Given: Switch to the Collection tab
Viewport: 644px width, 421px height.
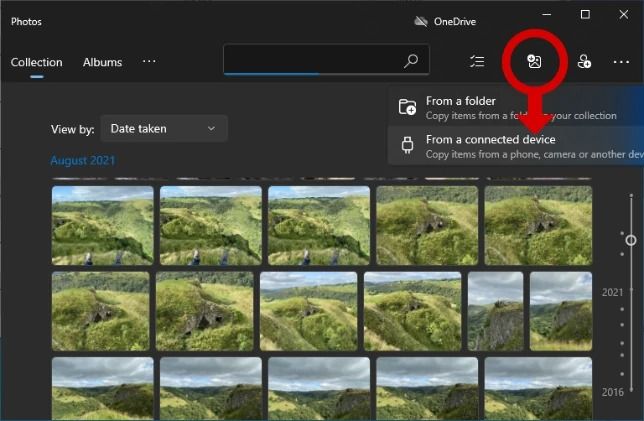Looking at the screenshot, I should click(36, 62).
